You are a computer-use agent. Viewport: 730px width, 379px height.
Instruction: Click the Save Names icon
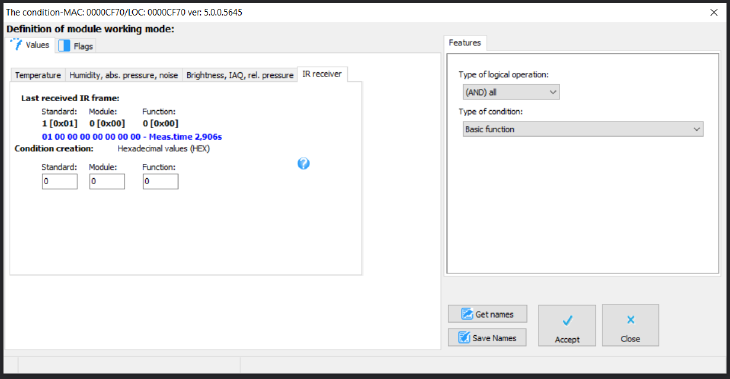click(x=464, y=338)
